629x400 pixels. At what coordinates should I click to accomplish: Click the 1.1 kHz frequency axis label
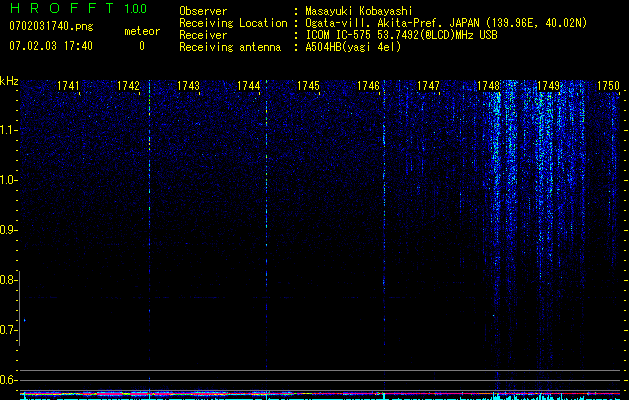[8, 130]
